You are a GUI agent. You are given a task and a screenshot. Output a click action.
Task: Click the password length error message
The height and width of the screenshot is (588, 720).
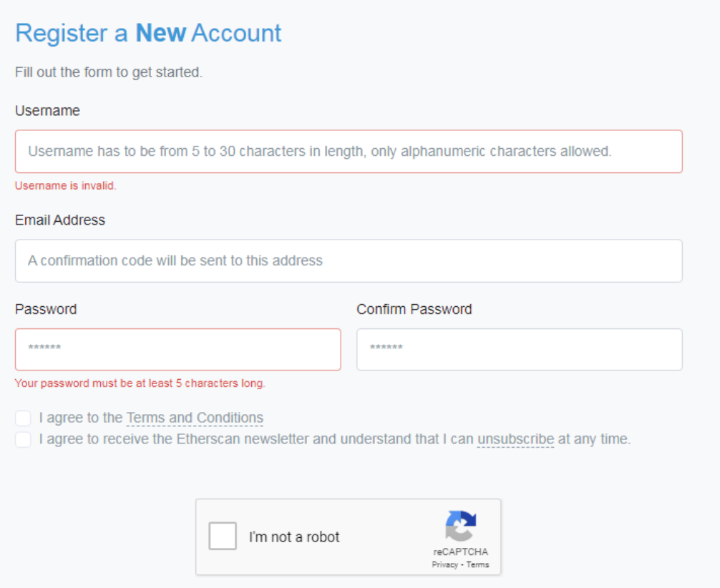pyautogui.click(x=140, y=383)
